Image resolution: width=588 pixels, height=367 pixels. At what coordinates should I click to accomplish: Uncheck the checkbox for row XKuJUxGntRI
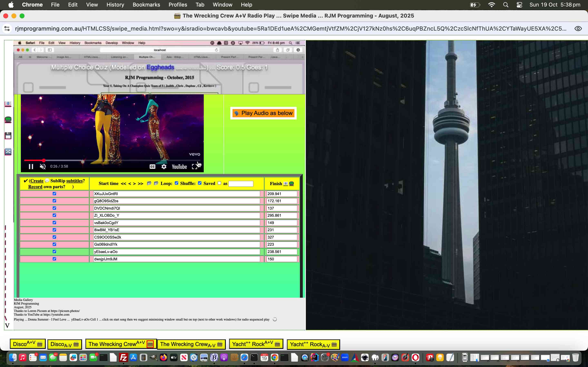tap(55, 193)
